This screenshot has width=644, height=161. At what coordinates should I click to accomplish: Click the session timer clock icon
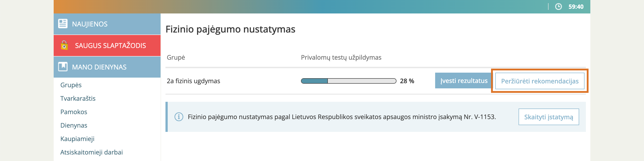[558, 7]
